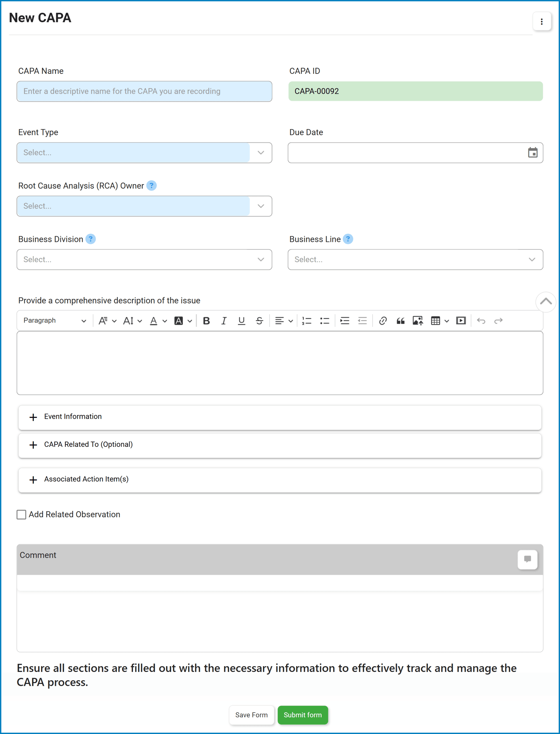This screenshot has width=560, height=734.
Task: Insert a block quote
Action: click(x=400, y=320)
